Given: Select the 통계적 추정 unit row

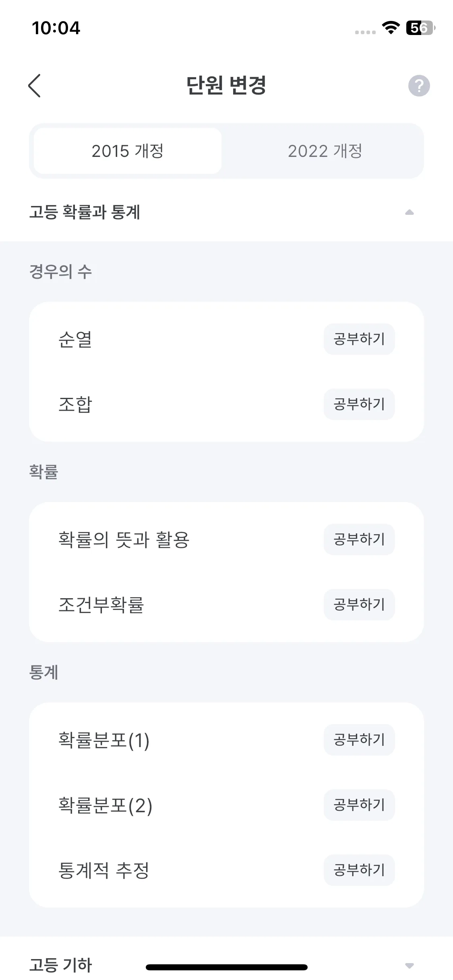Looking at the screenshot, I should click(x=226, y=870).
